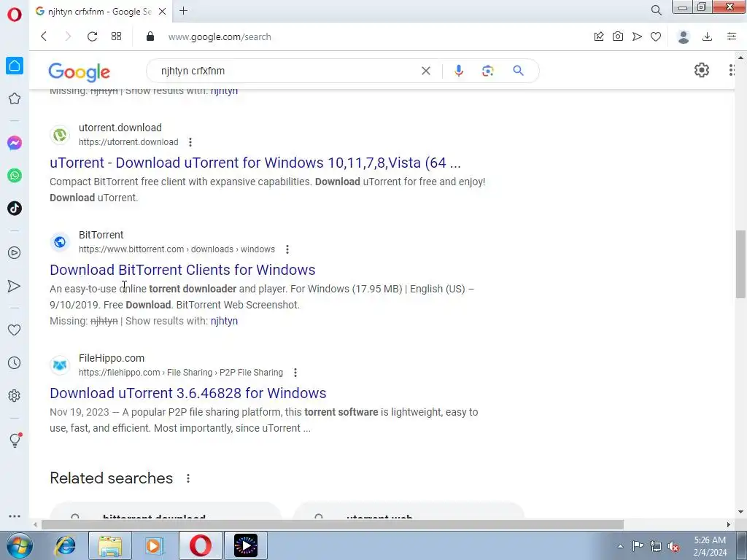Open the Google apps grid

pos(732,71)
